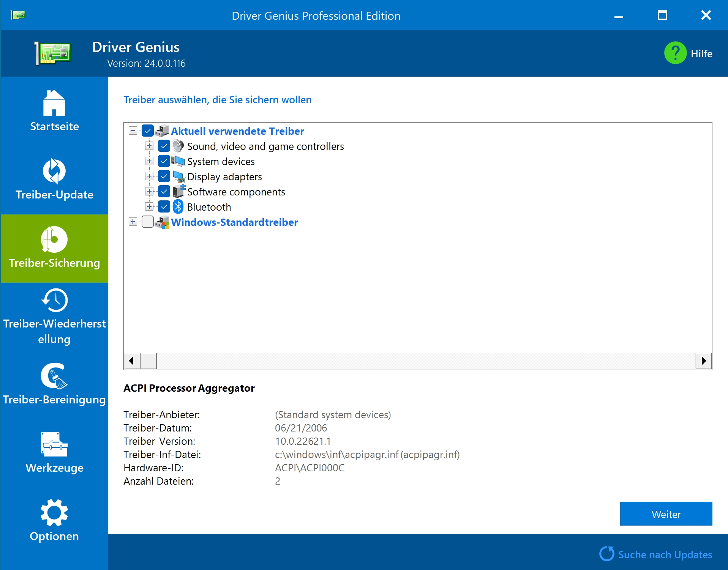Open Treiber-Bereinigung broom icon
The width and height of the screenshot is (728, 570).
click(54, 376)
